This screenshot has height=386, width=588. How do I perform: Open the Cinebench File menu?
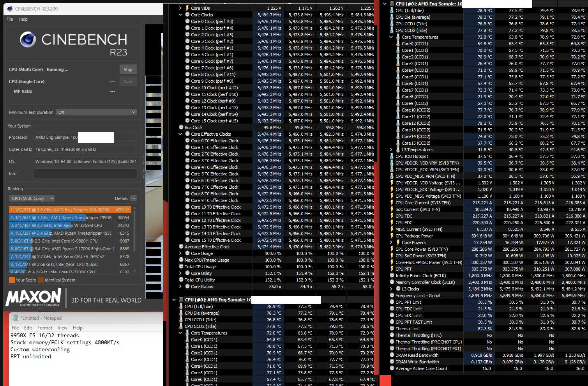tap(10, 19)
